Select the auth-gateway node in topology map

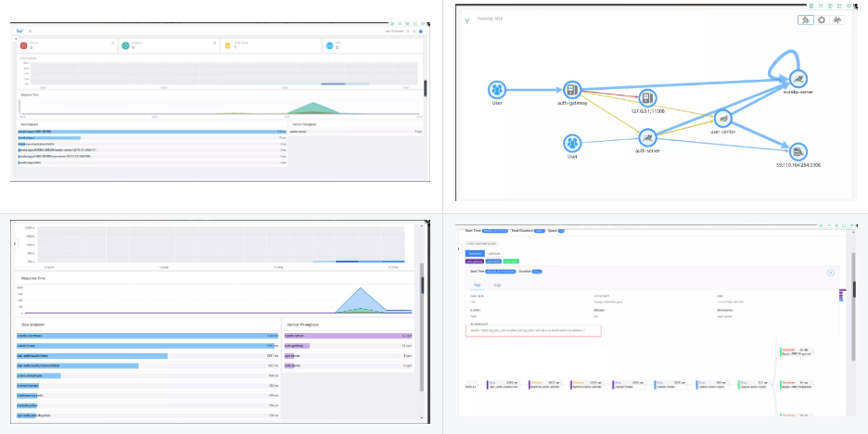pos(572,90)
